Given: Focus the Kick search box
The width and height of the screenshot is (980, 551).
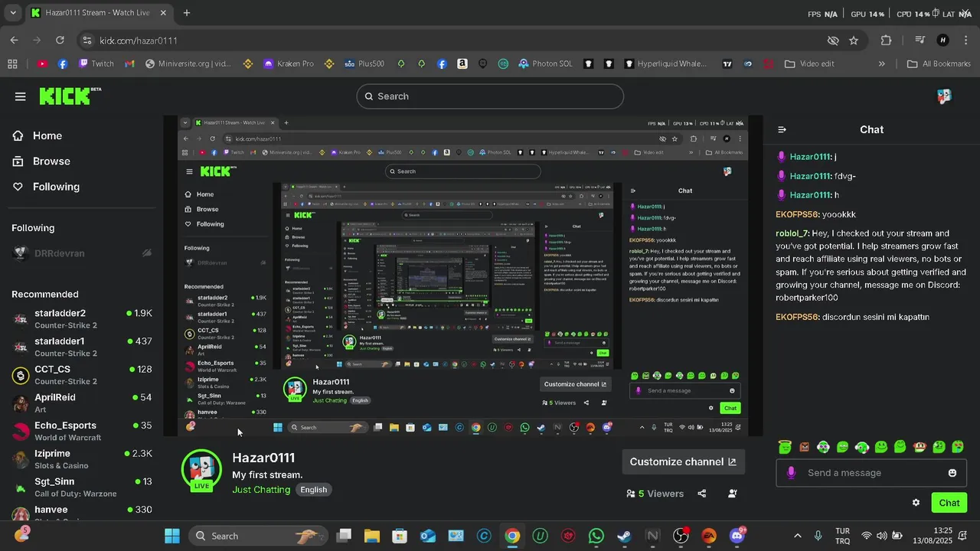Looking at the screenshot, I should pyautogui.click(x=490, y=96).
